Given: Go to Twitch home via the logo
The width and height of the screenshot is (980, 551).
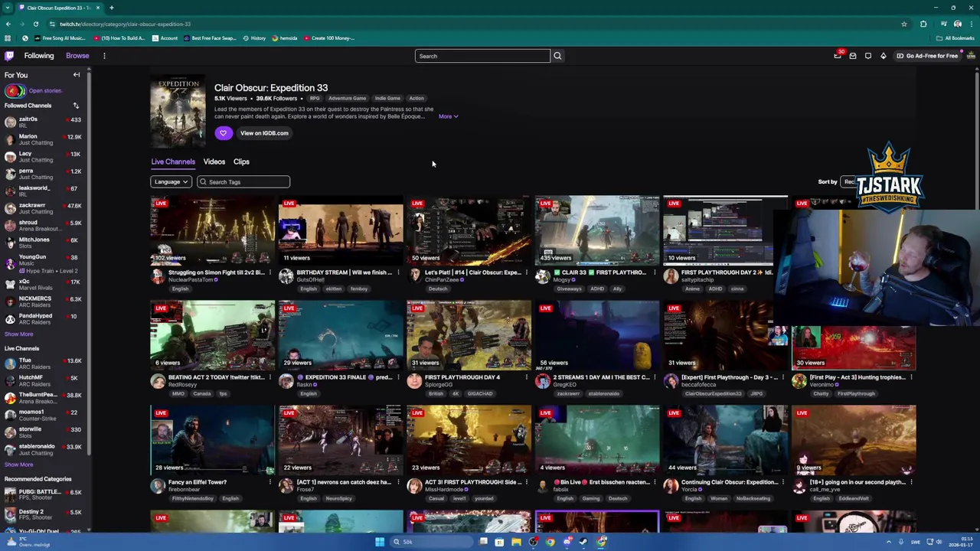Looking at the screenshot, I should pos(9,56).
